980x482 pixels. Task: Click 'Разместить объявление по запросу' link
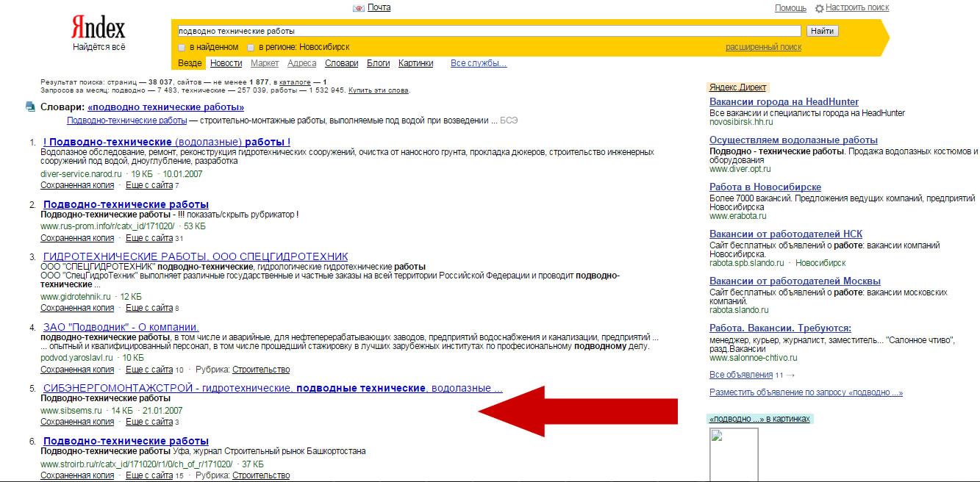(x=806, y=393)
